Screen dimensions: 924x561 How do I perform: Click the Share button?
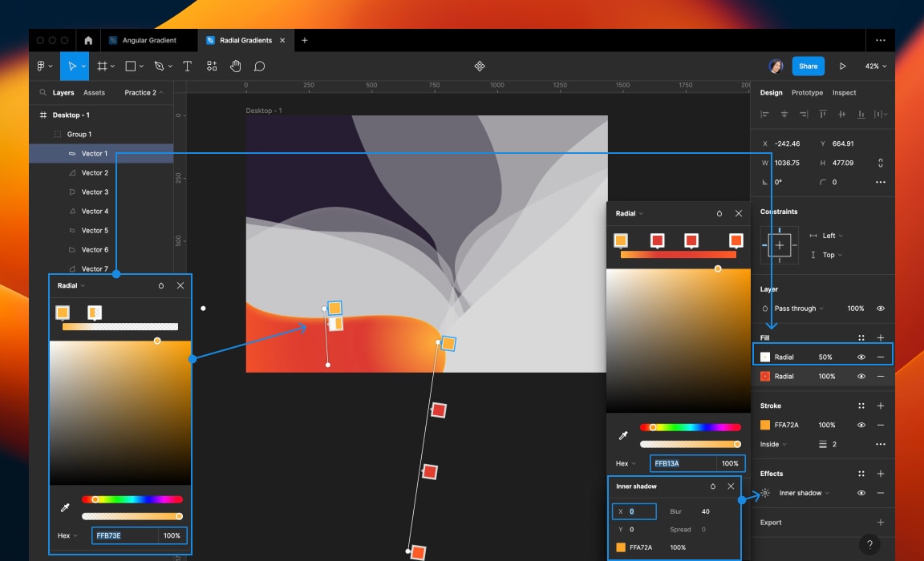point(808,66)
